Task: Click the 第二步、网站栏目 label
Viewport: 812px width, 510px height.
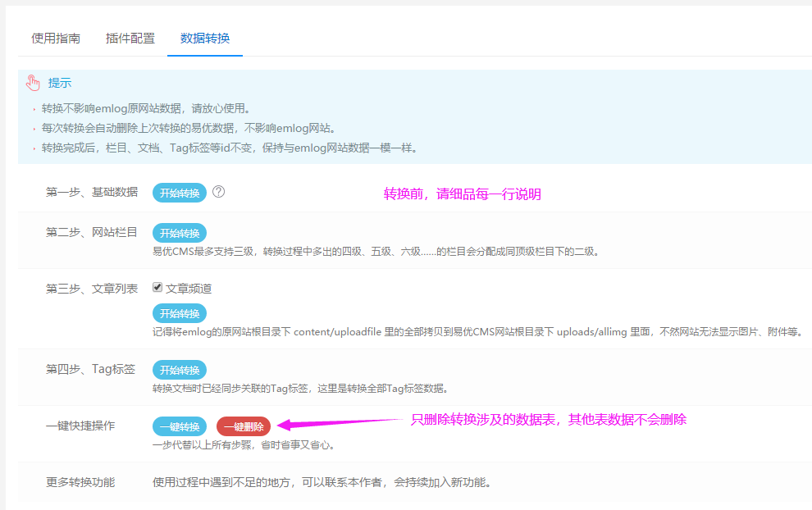Action: 92,233
